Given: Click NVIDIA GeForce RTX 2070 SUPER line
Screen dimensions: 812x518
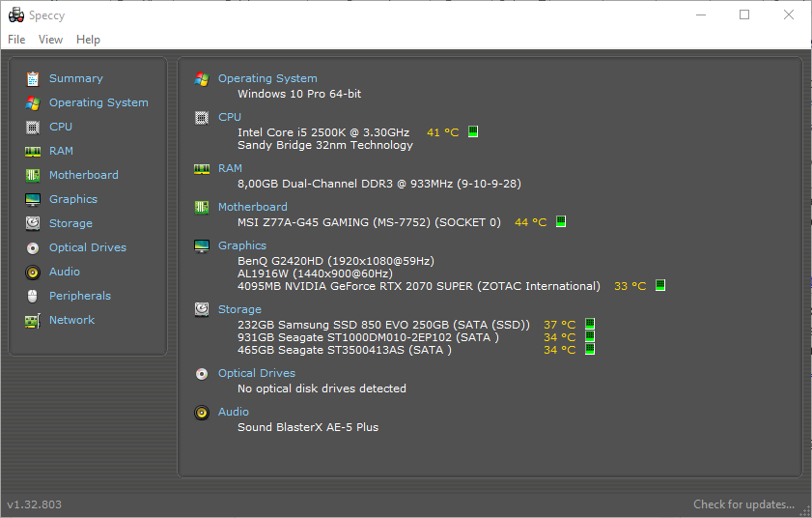Looking at the screenshot, I should pyautogui.click(x=419, y=286).
